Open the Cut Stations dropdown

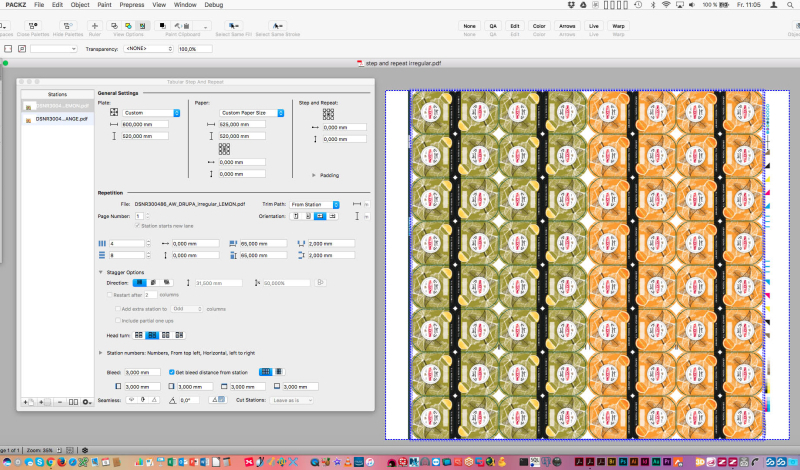click(x=291, y=400)
